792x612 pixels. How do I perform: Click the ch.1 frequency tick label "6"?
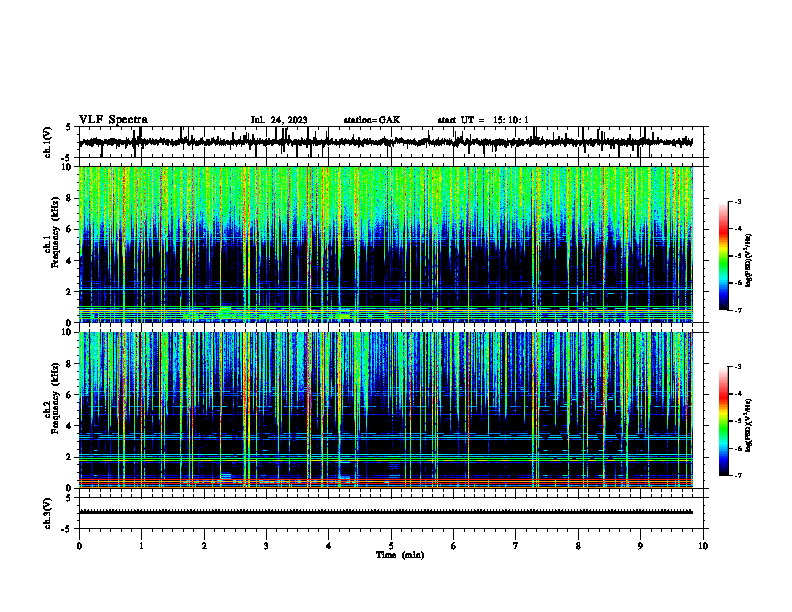(71, 229)
